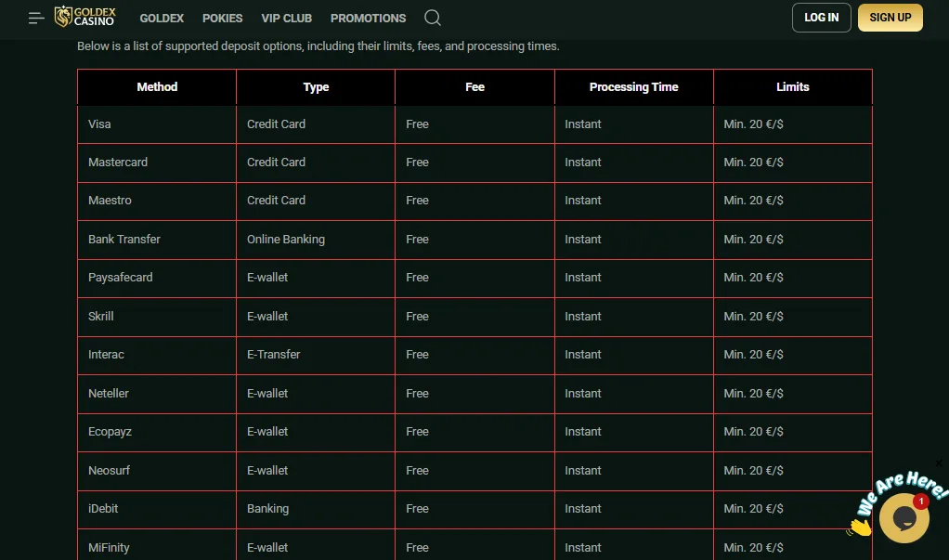Click Instant in Mastercard row
The height and width of the screenshot is (560, 949).
click(x=633, y=163)
